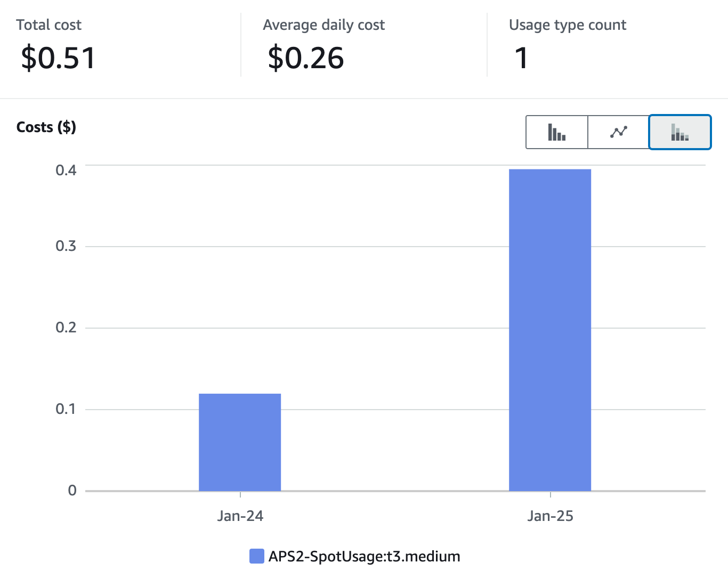This screenshot has width=728, height=587.
Task: Click the 0.4 y-axis label
Action: tap(66, 170)
